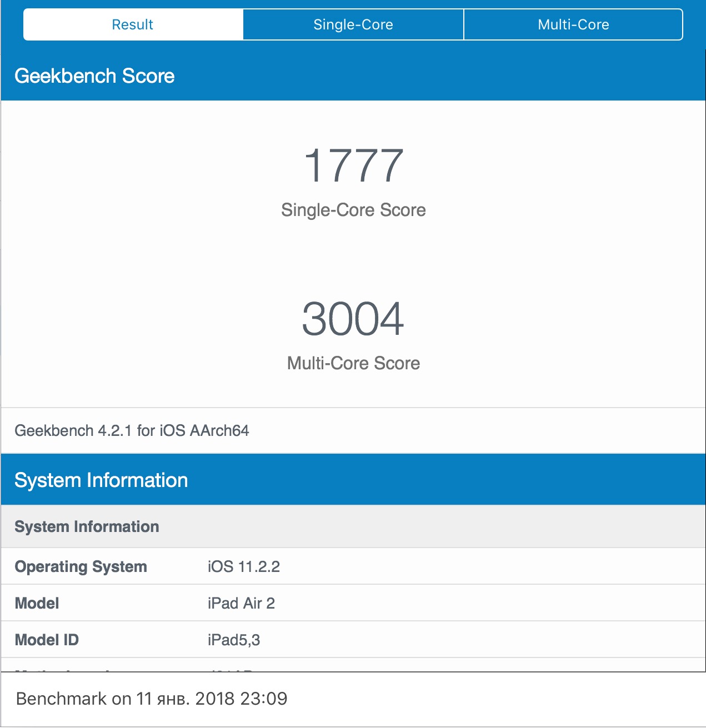Click the Benchmark on 11 янв. 2018 timestamp
The width and height of the screenshot is (706, 728).
click(x=152, y=699)
